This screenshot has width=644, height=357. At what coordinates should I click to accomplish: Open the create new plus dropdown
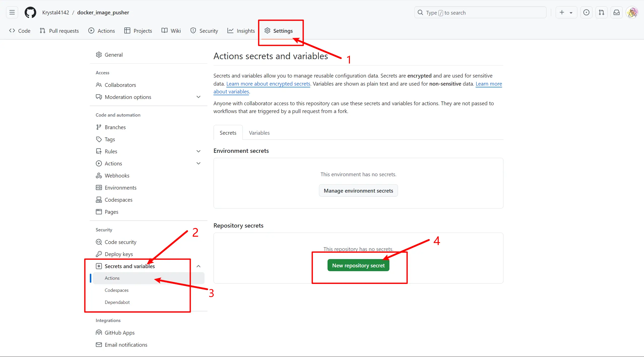point(566,13)
